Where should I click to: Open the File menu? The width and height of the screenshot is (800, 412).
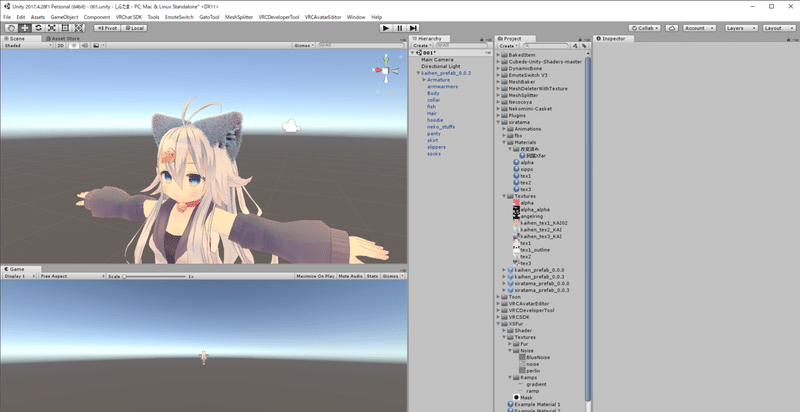coord(7,17)
